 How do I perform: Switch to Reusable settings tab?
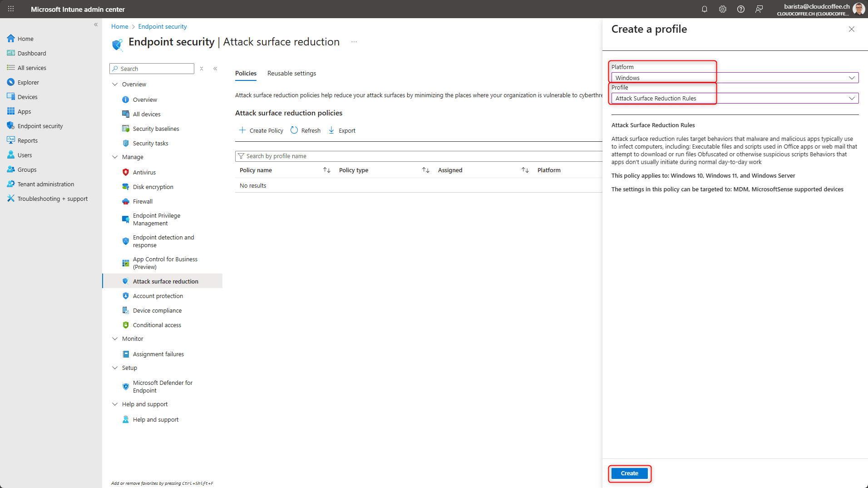click(291, 73)
